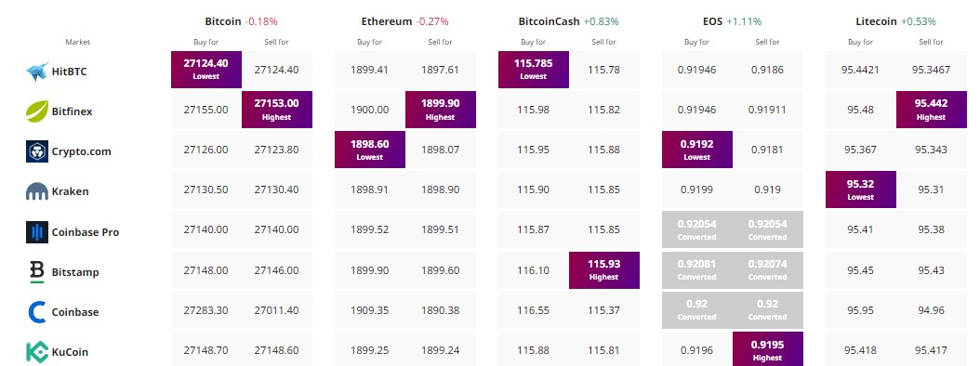This screenshot has width=980, height=366.
Task: Open the BitcoinCash column header
Action: pyautogui.click(x=549, y=21)
